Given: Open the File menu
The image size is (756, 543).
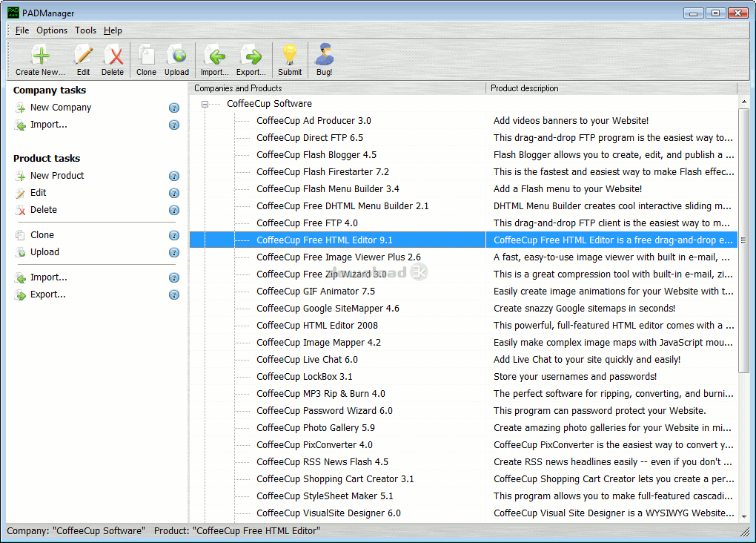Looking at the screenshot, I should click(x=22, y=30).
